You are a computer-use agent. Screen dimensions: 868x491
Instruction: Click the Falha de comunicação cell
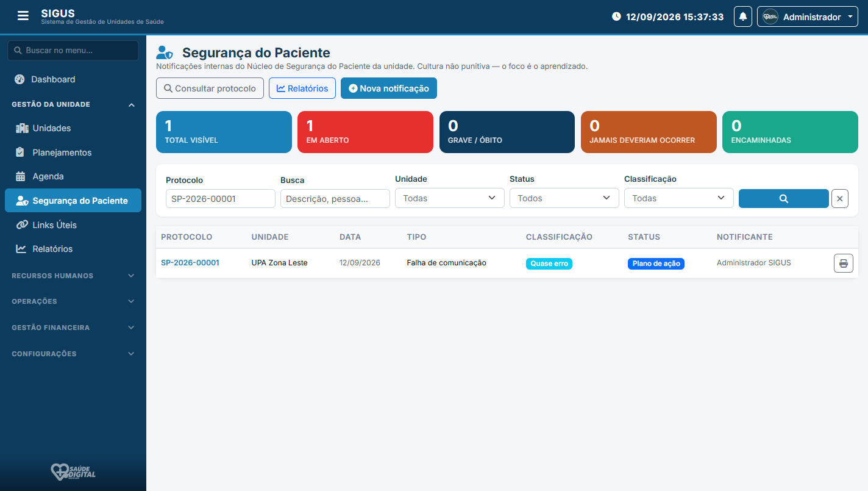click(446, 263)
